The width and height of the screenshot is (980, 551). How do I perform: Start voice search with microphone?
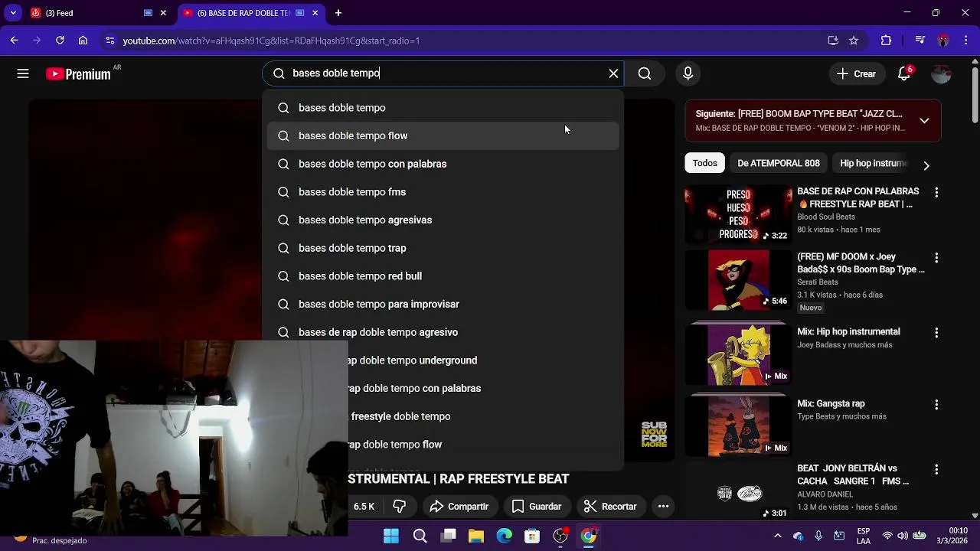tap(688, 73)
